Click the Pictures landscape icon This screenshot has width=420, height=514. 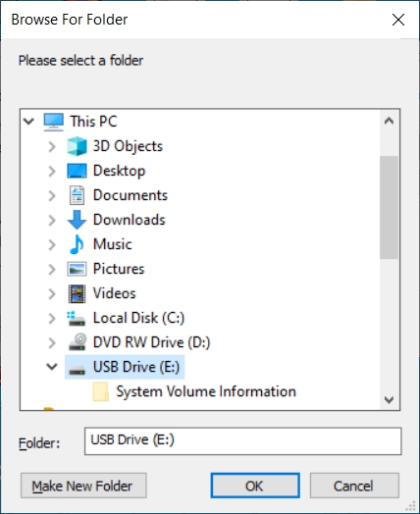pos(77,269)
